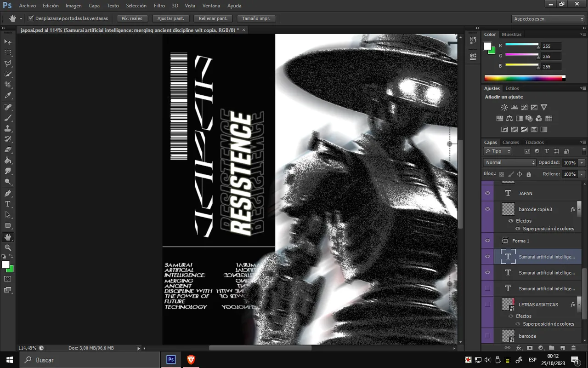
Task: Open the Aspectos esen. workspace dropdown
Action: click(548, 19)
